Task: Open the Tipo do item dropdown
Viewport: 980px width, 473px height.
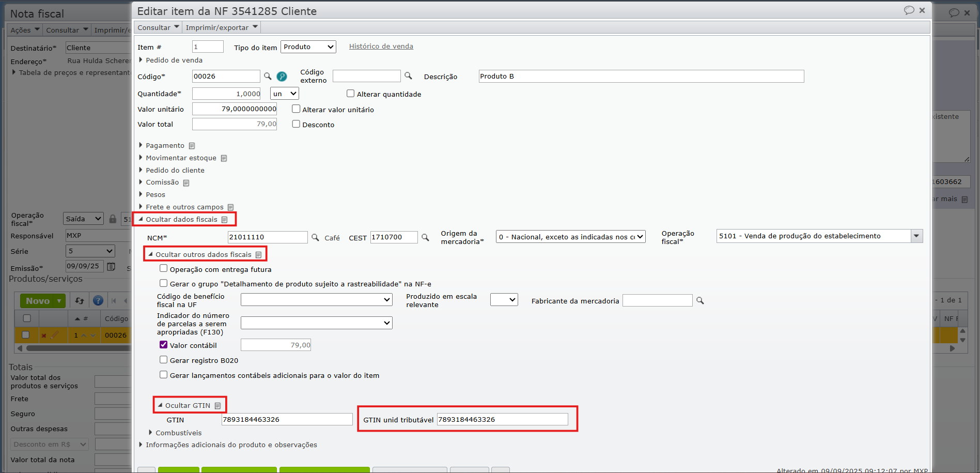Action: click(x=308, y=47)
